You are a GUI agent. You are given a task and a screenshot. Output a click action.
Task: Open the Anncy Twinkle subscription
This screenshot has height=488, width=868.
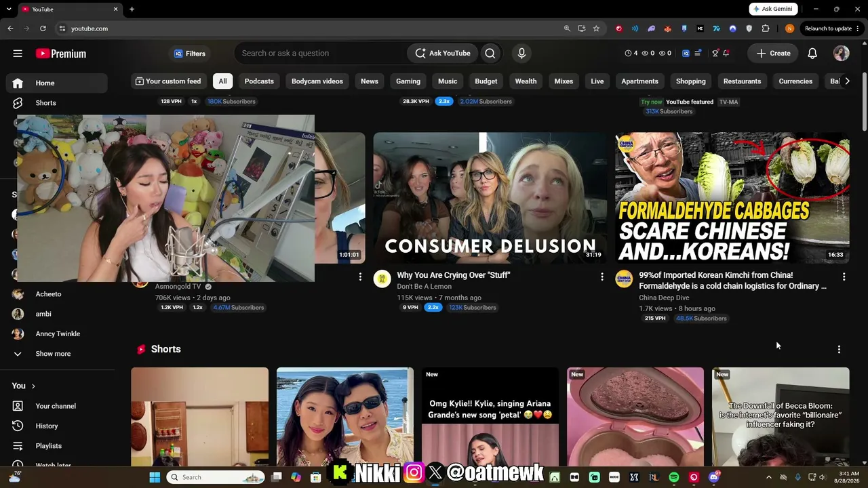57,334
